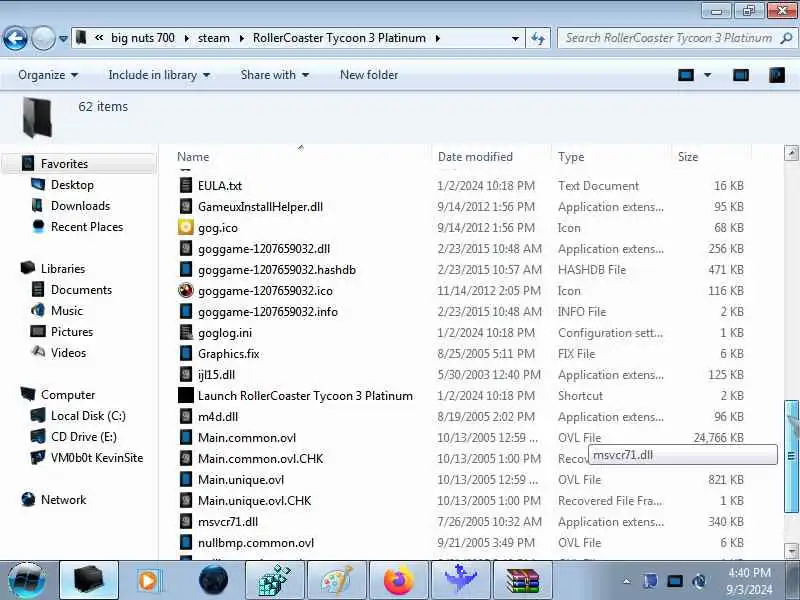Select 'big nuts 700' breadcrumb segment

point(143,38)
